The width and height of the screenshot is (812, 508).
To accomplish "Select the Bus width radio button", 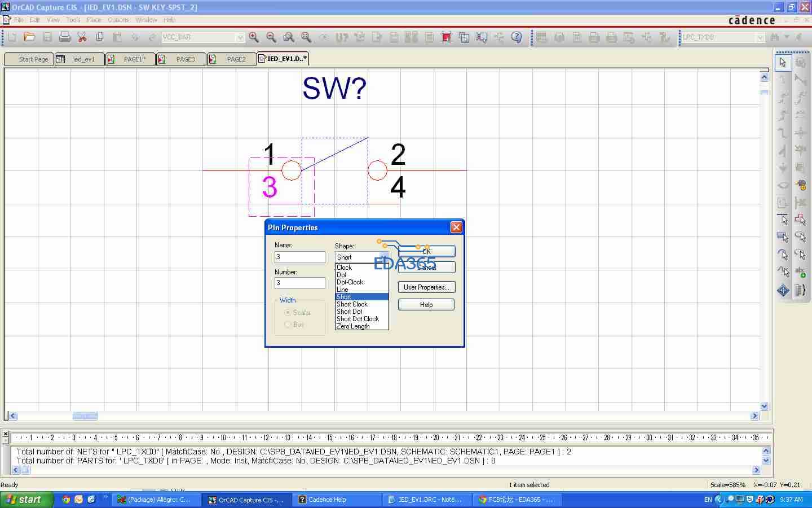I will pos(288,325).
